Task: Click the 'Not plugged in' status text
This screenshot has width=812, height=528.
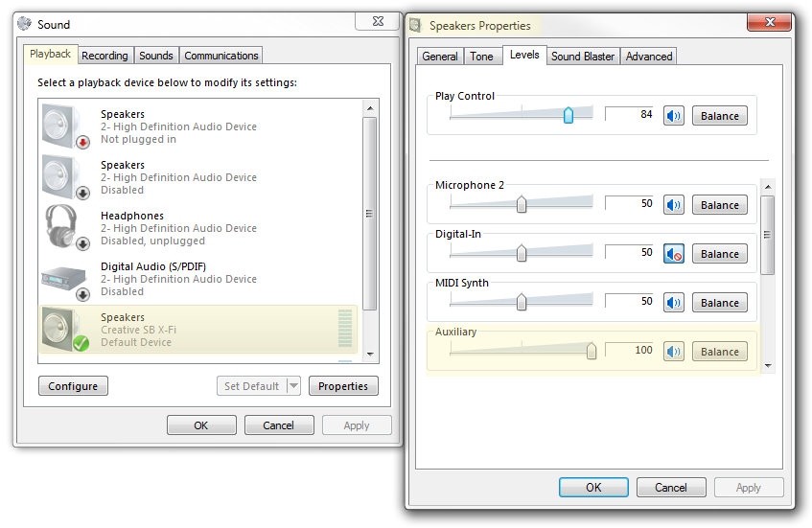Action: [138, 139]
